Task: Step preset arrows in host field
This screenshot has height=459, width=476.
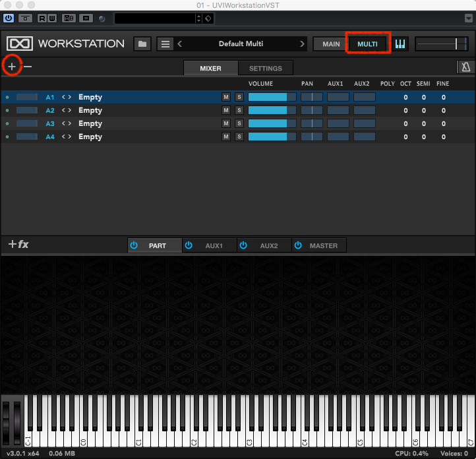Action: [198, 18]
